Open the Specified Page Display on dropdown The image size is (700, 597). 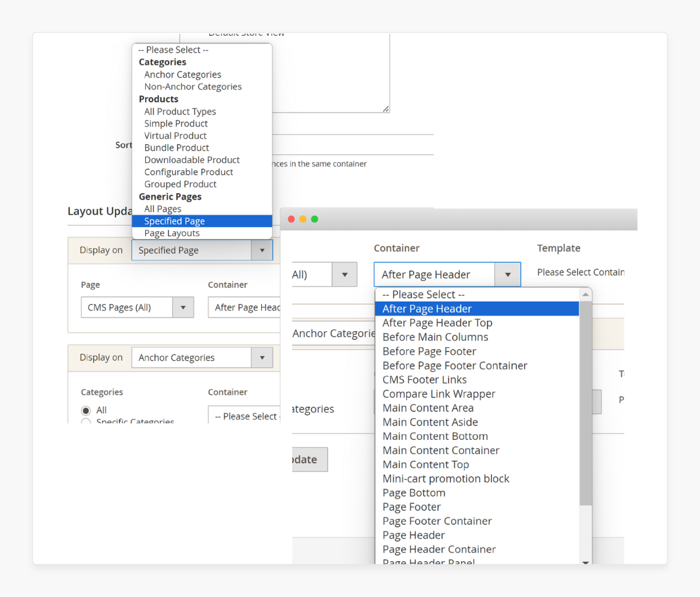pyautogui.click(x=202, y=250)
